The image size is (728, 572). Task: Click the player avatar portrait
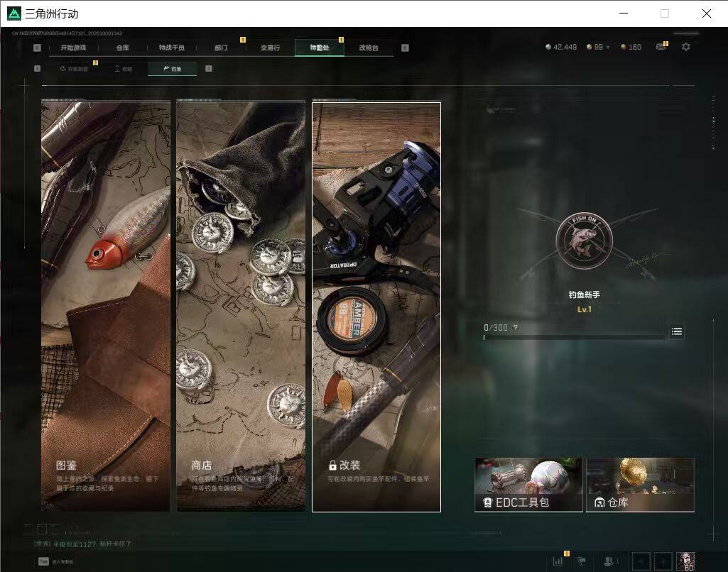pos(685,561)
